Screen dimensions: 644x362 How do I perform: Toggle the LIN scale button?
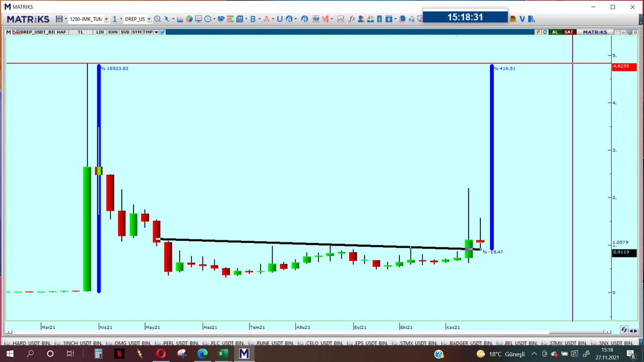point(100,32)
